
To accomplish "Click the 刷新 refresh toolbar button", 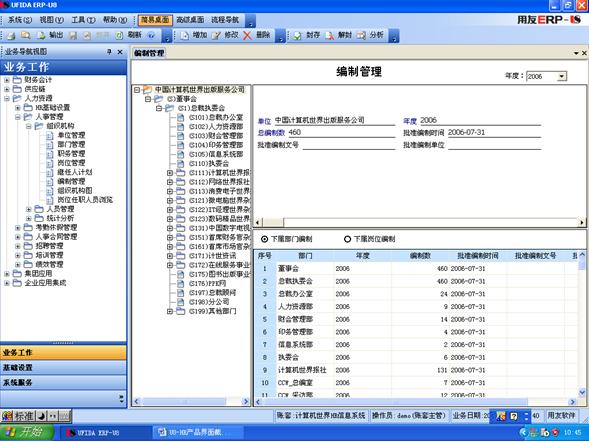I will (x=128, y=35).
